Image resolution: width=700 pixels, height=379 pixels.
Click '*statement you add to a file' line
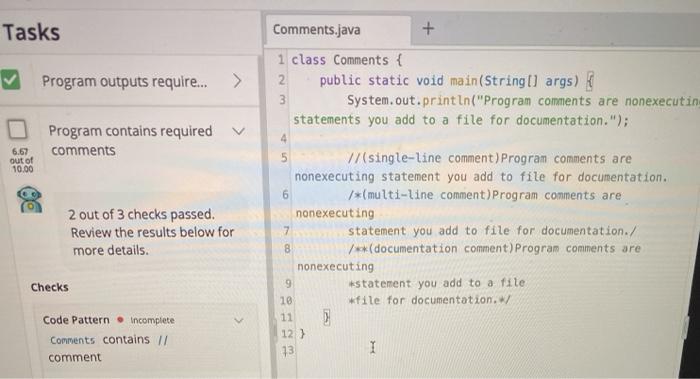437,283
